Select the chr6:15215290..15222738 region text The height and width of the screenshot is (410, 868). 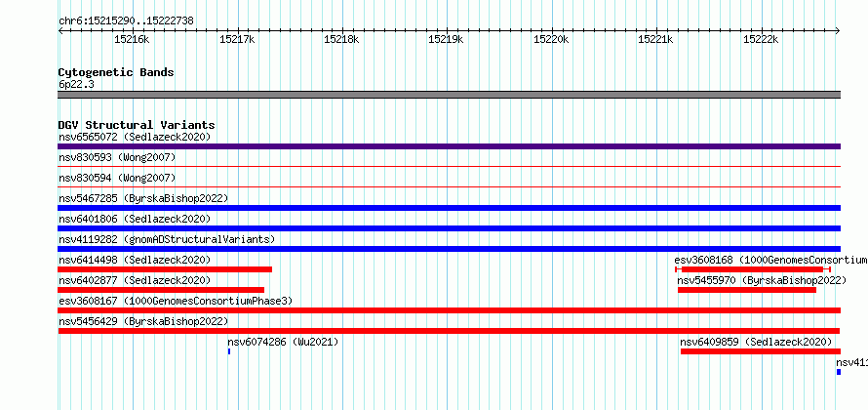coord(126,21)
